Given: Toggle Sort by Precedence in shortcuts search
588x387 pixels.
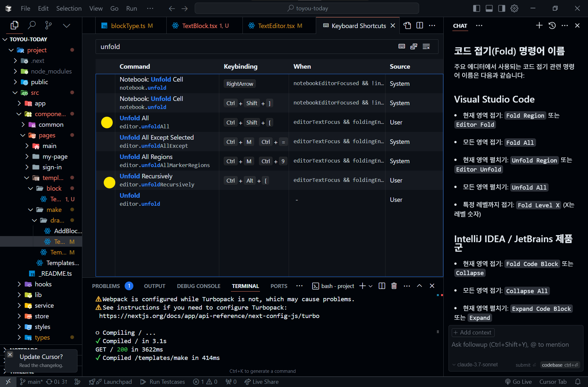Looking at the screenshot, I should 414,46.
